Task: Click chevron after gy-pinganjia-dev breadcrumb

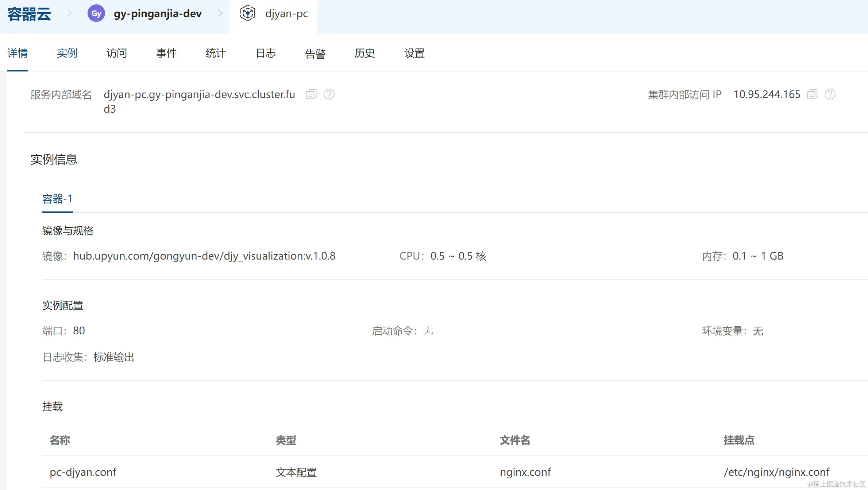Action: pos(220,13)
